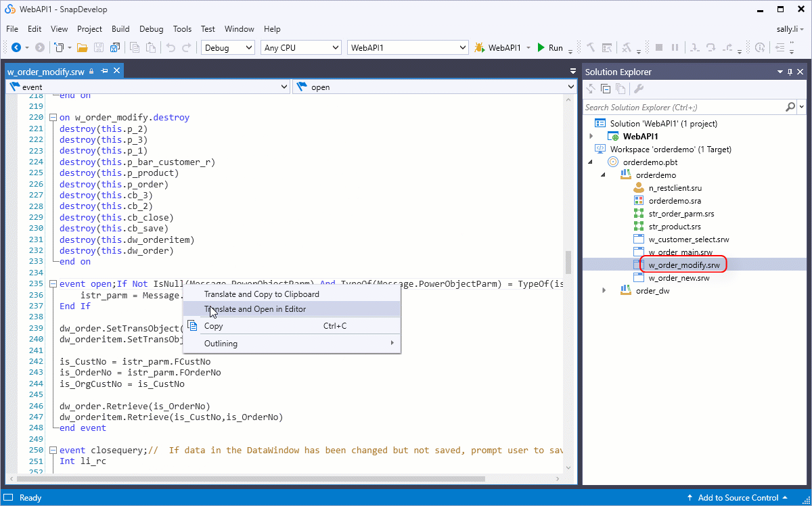Viewport: 812px width, 506px height.
Task: Click the Step Over debug icon
Action: [x=710, y=47]
